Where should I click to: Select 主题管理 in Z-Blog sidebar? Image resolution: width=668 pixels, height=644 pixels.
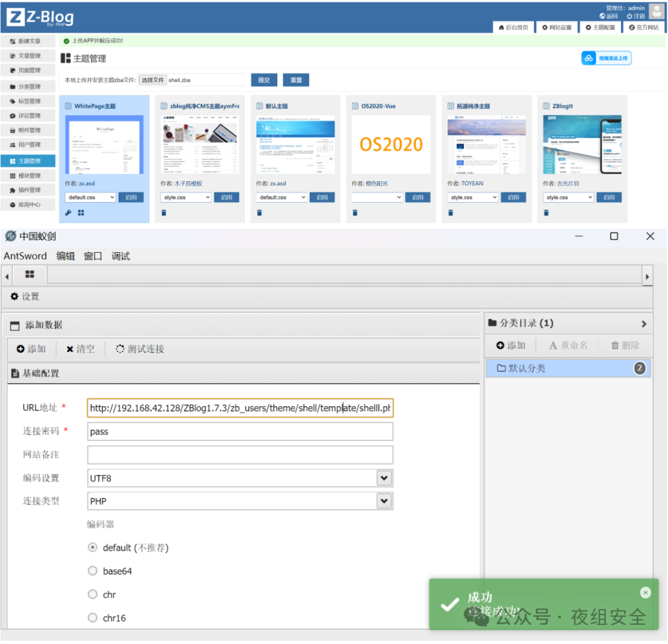(28, 161)
